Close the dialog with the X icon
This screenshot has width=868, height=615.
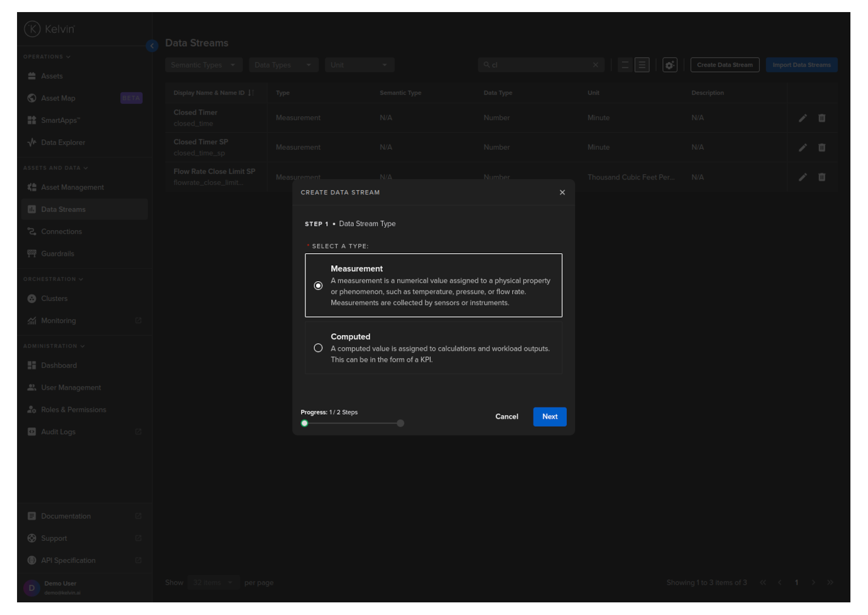(562, 192)
